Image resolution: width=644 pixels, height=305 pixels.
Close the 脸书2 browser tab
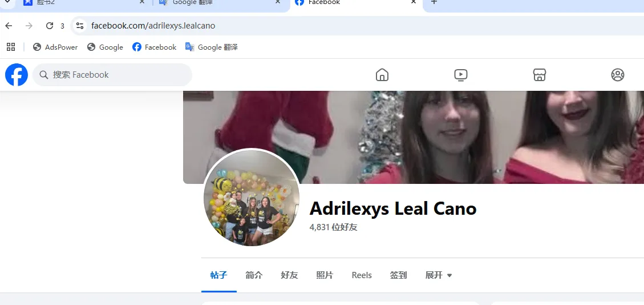pyautogui.click(x=141, y=2)
